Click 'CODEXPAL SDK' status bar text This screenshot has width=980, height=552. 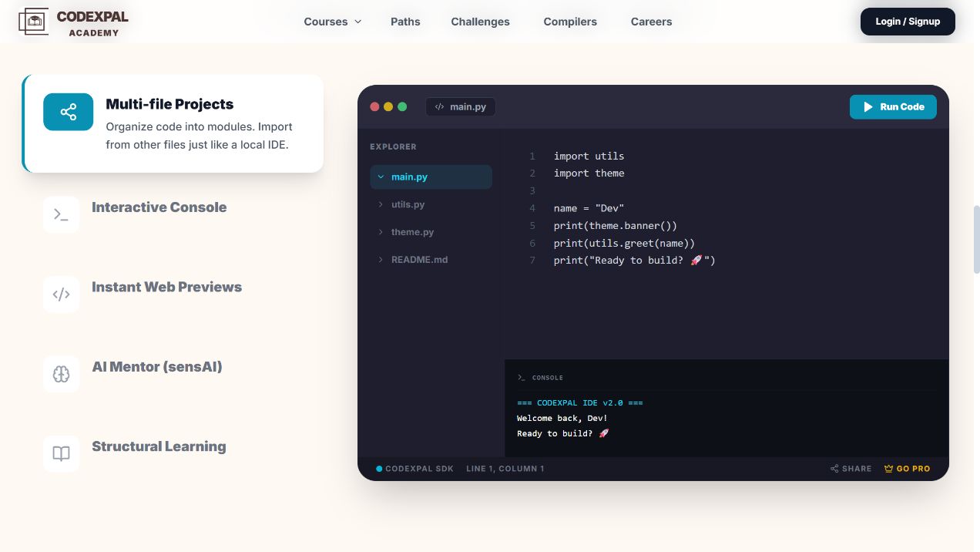(x=419, y=469)
